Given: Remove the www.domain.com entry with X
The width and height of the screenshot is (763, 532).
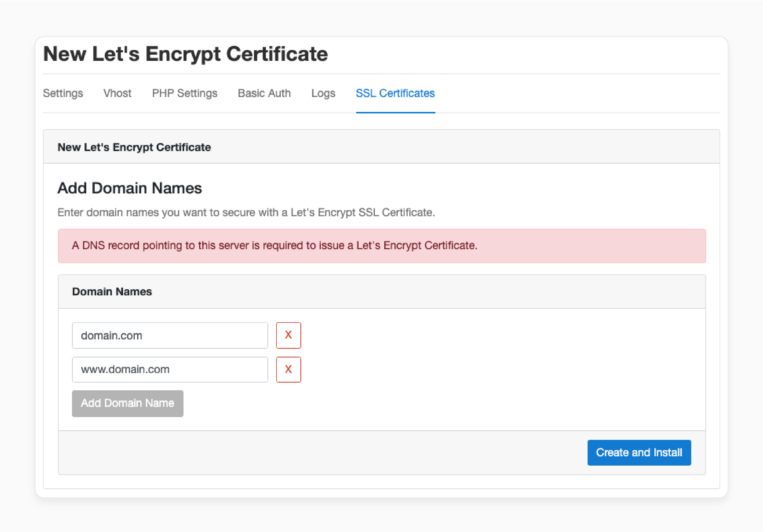Looking at the screenshot, I should click(288, 369).
